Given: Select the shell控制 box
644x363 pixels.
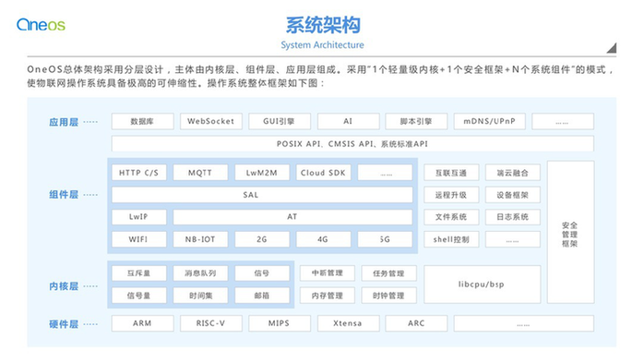Looking at the screenshot, I should (451, 239).
